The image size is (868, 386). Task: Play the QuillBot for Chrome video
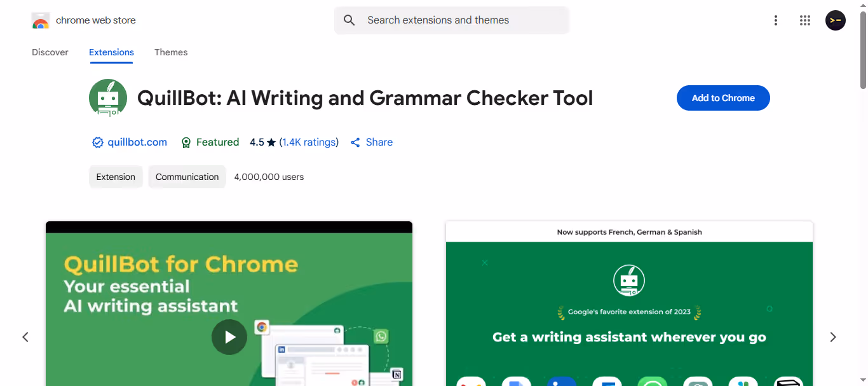(229, 337)
